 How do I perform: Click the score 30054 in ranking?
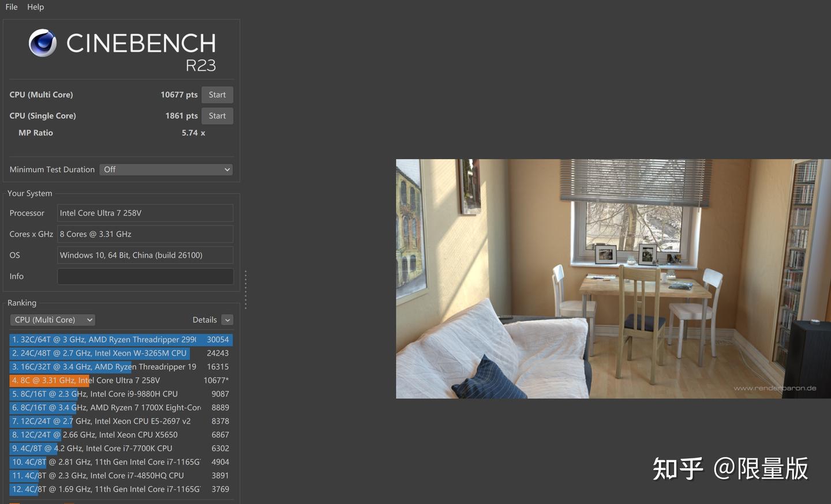click(x=218, y=340)
